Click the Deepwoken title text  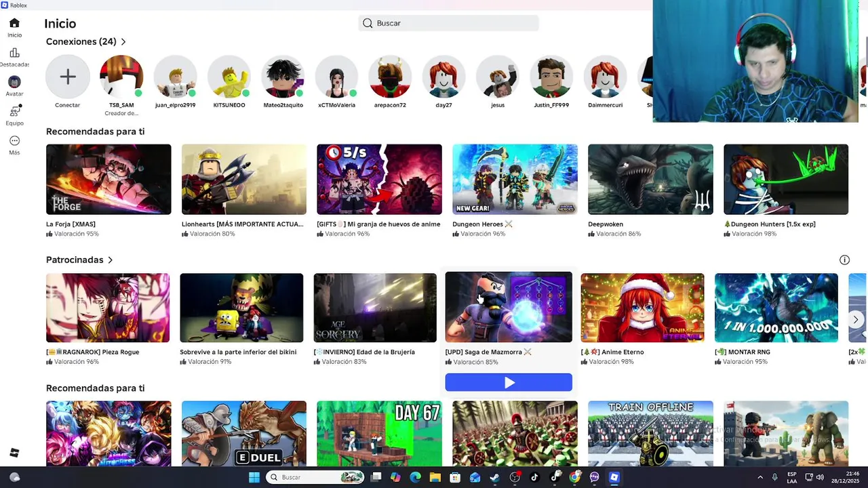(606, 224)
